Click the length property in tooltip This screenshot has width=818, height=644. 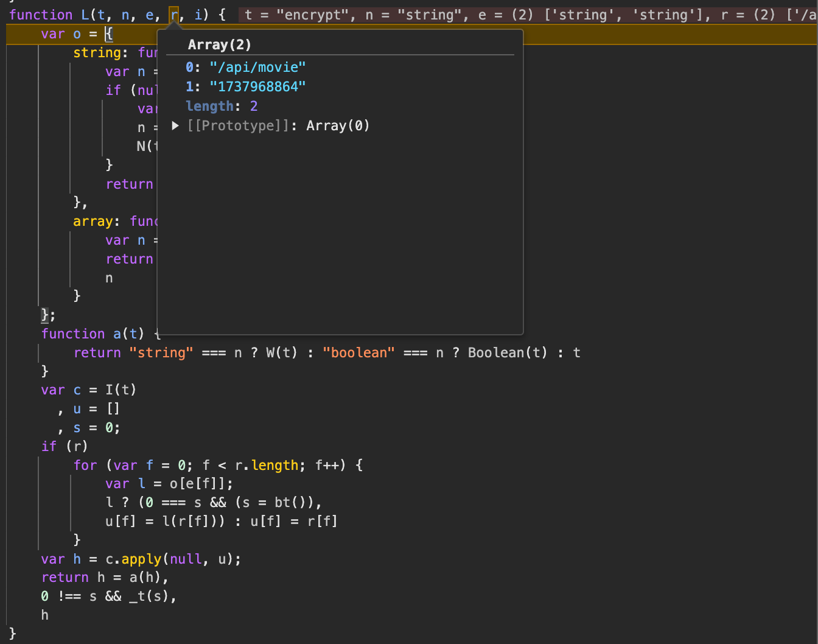click(x=209, y=106)
